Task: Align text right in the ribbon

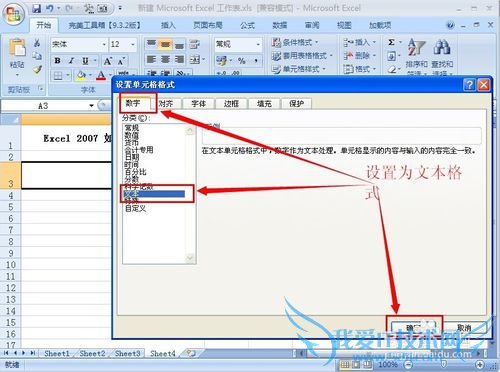Action: click(179, 60)
